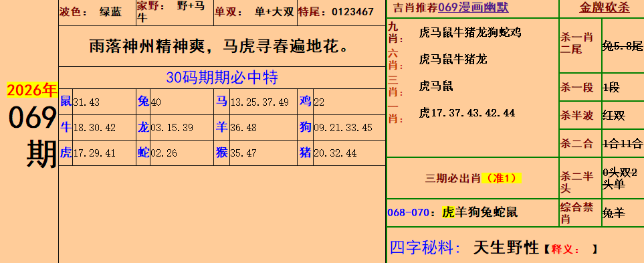644x263 pixels.
Task: Click the 兔5.8尾 value
Action: click(x=623, y=46)
